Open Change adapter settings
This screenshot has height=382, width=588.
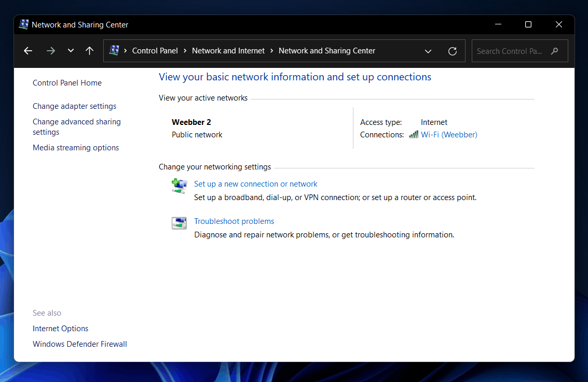click(x=74, y=106)
